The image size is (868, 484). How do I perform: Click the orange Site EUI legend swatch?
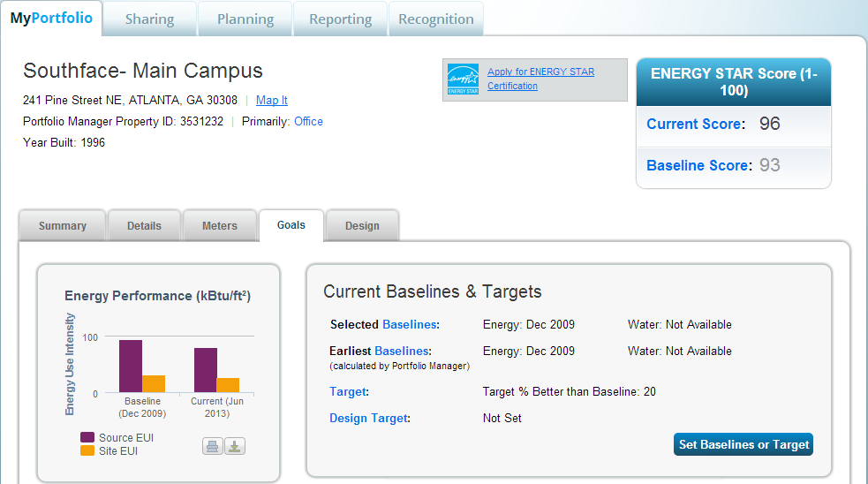tap(87, 450)
